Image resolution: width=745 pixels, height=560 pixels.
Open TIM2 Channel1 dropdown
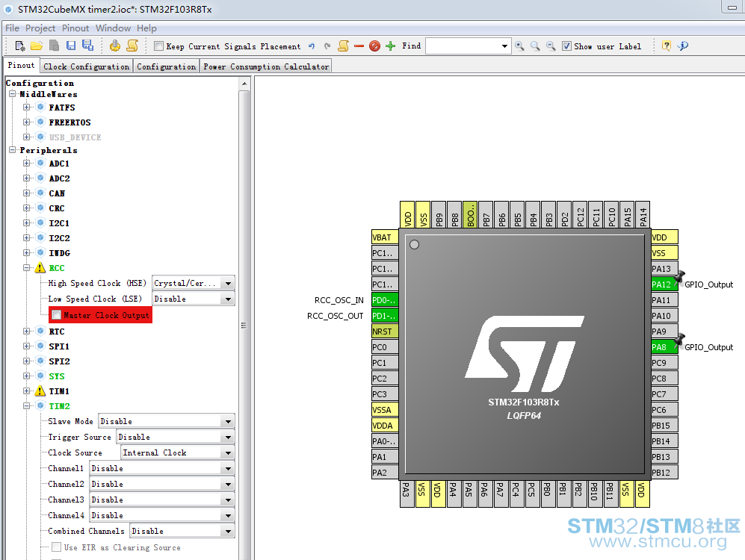[x=162, y=468]
